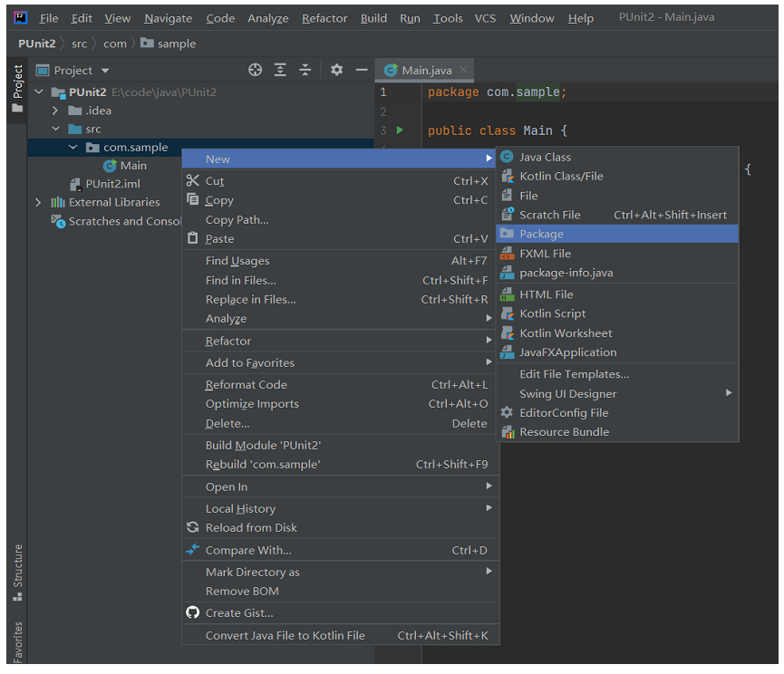The image size is (784, 674).
Task: Click the Compare With arrows icon
Action: point(192,550)
